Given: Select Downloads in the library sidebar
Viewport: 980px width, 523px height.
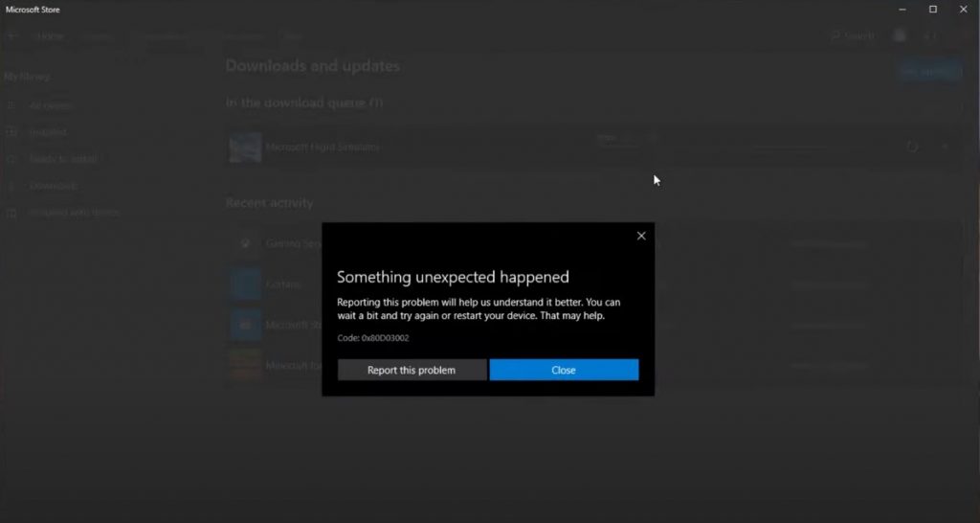Looking at the screenshot, I should 54,186.
